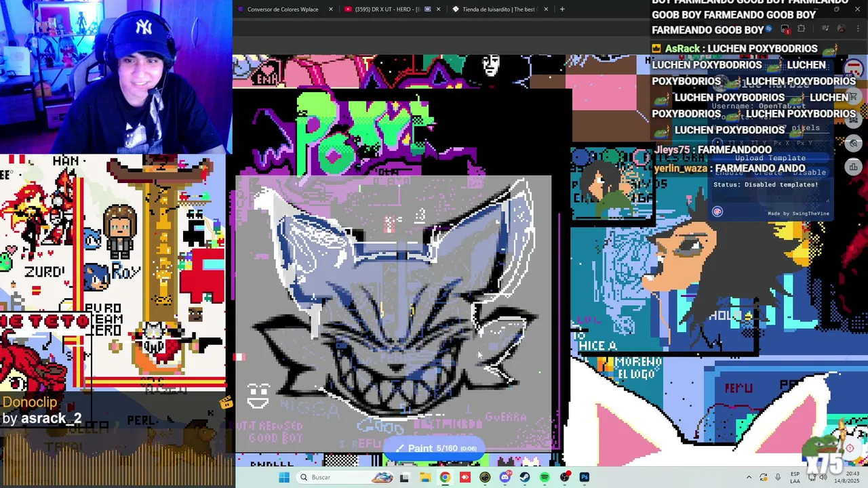Open the Chrome extensions puzzle icon
The width and height of the screenshot is (868, 488).
click(802, 29)
